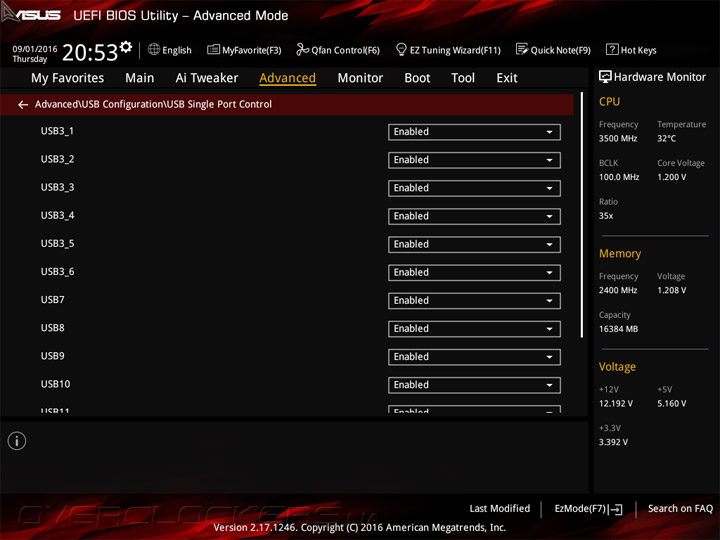This screenshot has width=720, height=540.
Task: Click the Core Voltage value 1.200 V
Action: point(671,177)
